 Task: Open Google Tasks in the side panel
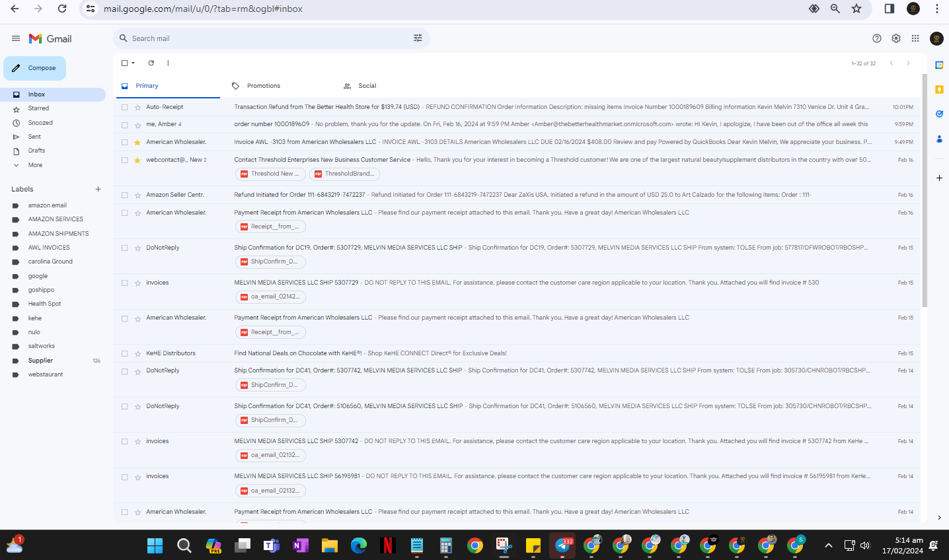coord(939,114)
